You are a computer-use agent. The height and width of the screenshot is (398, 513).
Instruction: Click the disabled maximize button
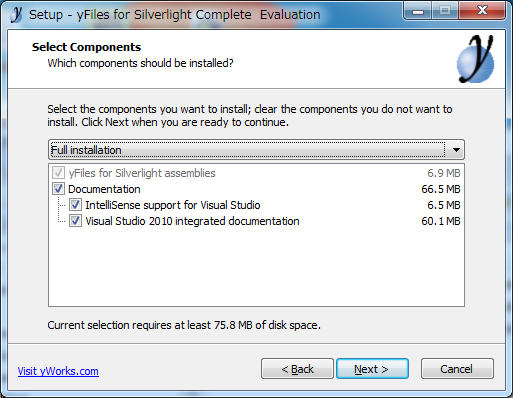(445, 11)
